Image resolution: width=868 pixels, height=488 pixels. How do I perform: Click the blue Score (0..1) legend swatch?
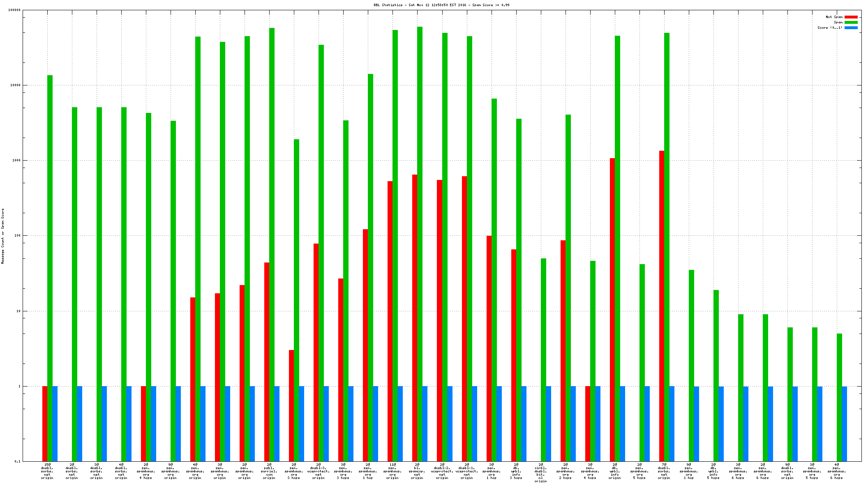(x=851, y=28)
